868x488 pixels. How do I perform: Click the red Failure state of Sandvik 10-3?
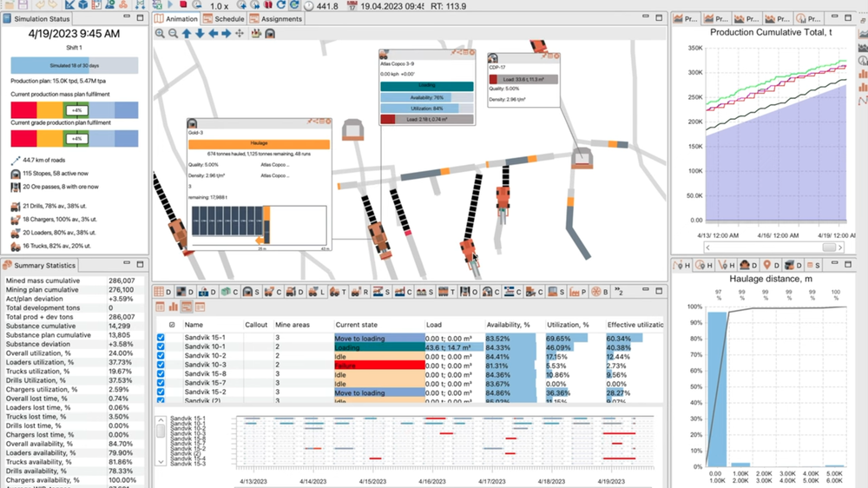[379, 366]
